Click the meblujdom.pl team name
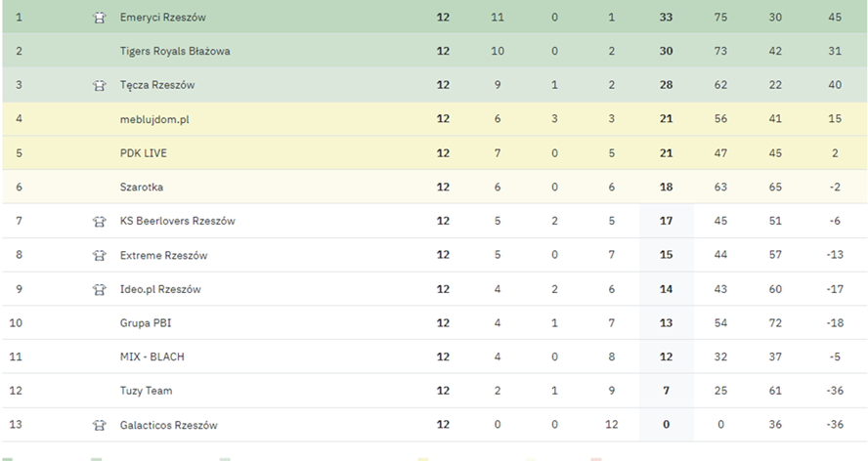This screenshot has height=461, width=868. [155, 119]
